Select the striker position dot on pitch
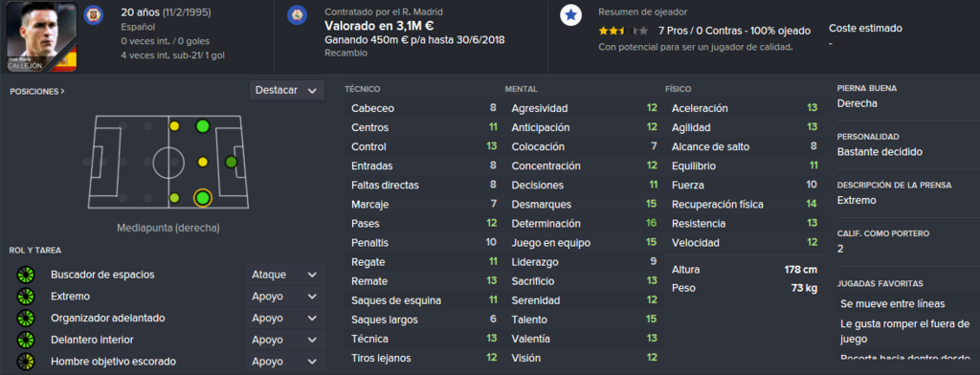 (x=232, y=163)
